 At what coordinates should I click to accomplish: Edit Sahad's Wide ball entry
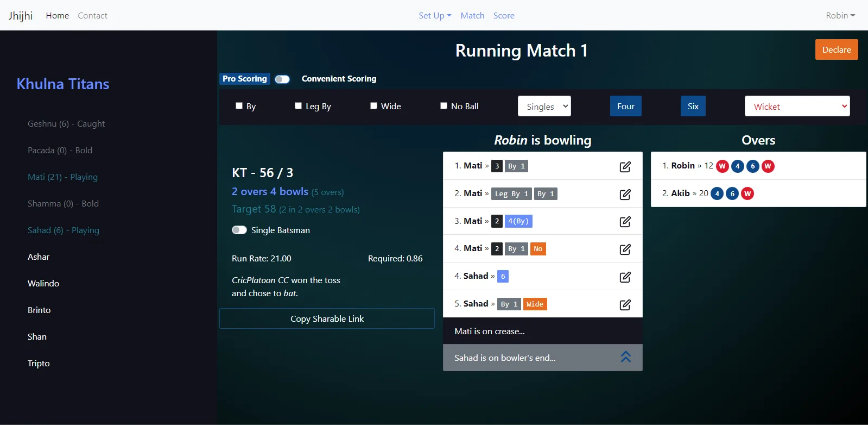coord(625,304)
